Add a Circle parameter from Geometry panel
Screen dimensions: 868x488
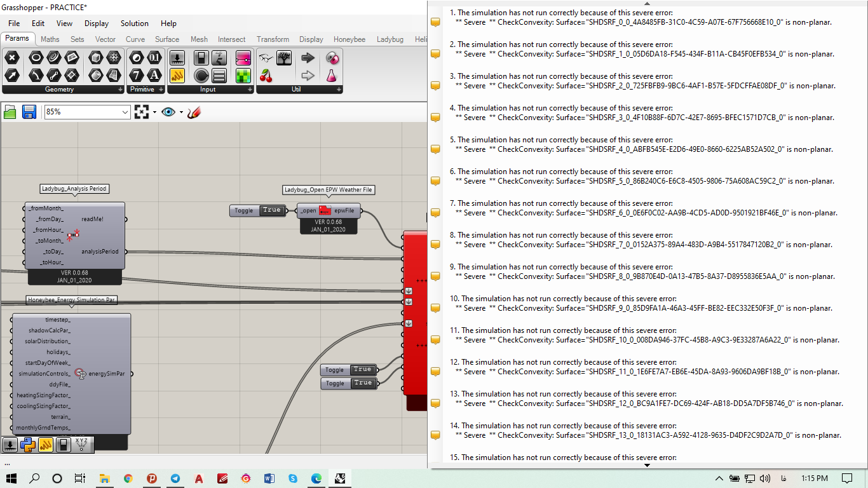(36, 58)
